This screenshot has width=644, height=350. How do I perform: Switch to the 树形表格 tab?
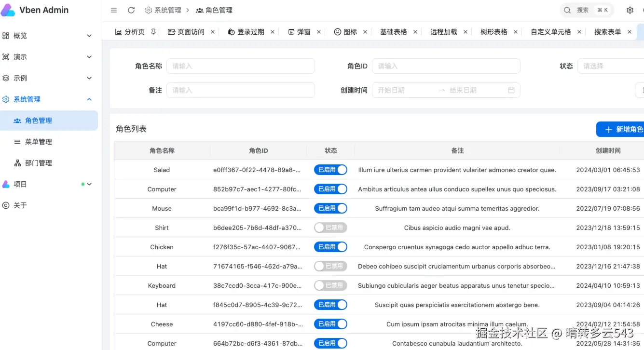[x=494, y=32]
